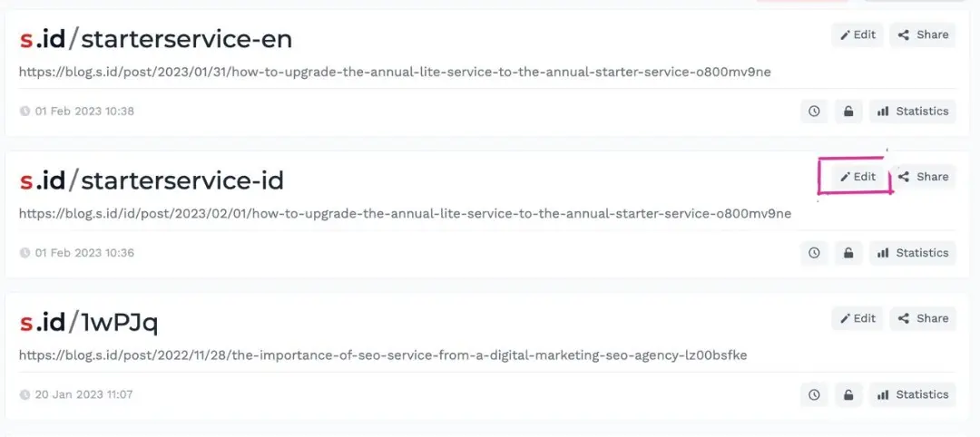Open the s.id/starterservice-en short link title

(x=155, y=39)
